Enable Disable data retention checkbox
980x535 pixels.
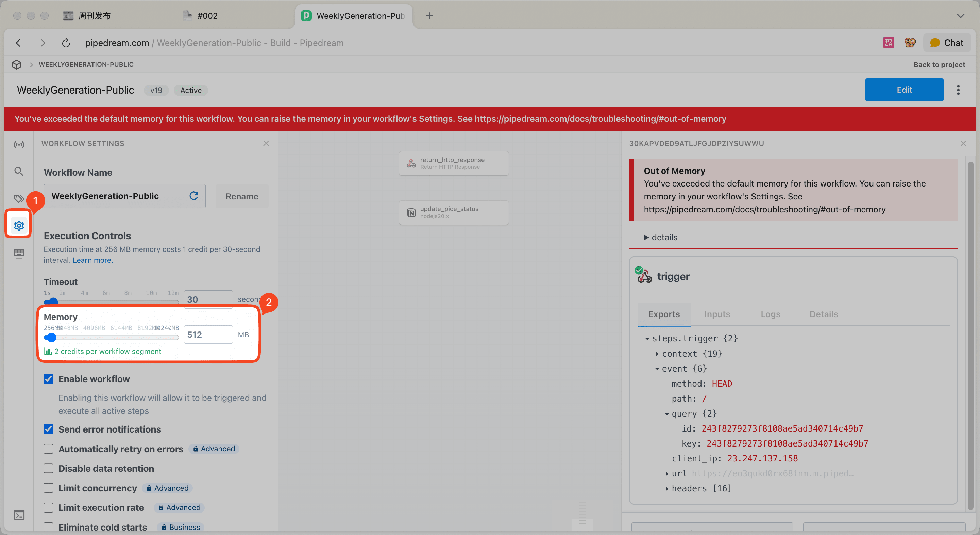coord(48,468)
